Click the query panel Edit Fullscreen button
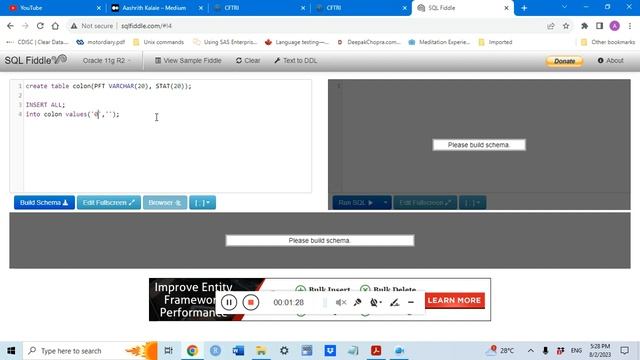The image size is (640, 360). 425,202
